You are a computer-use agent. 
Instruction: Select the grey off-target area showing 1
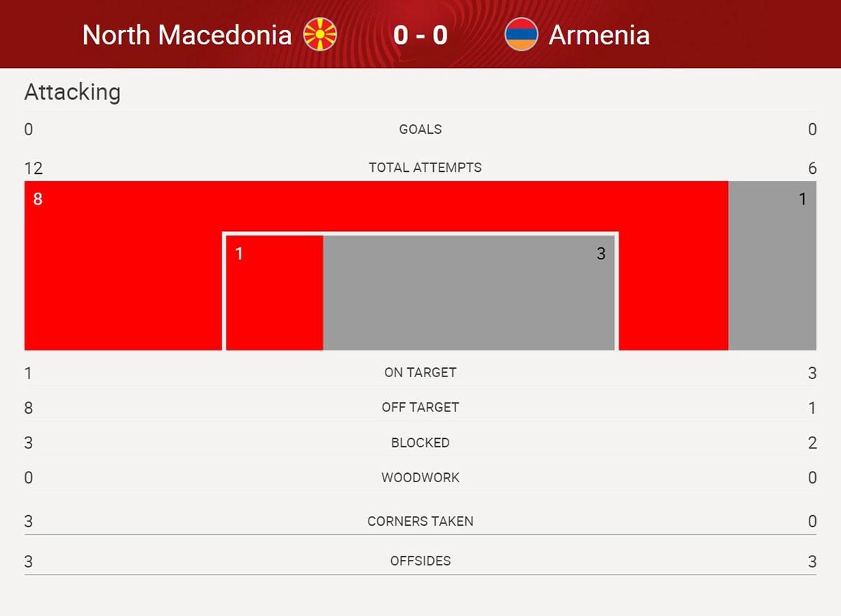[772, 266]
